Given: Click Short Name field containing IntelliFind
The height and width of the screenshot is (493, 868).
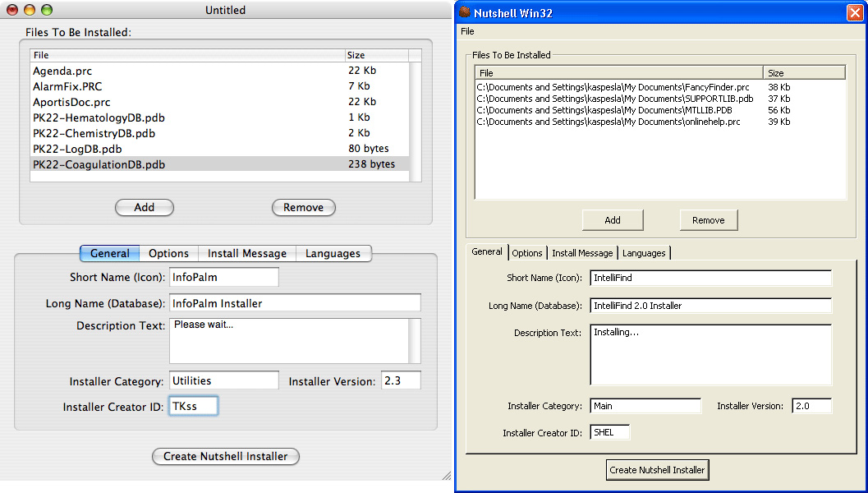Looking at the screenshot, I should click(710, 279).
